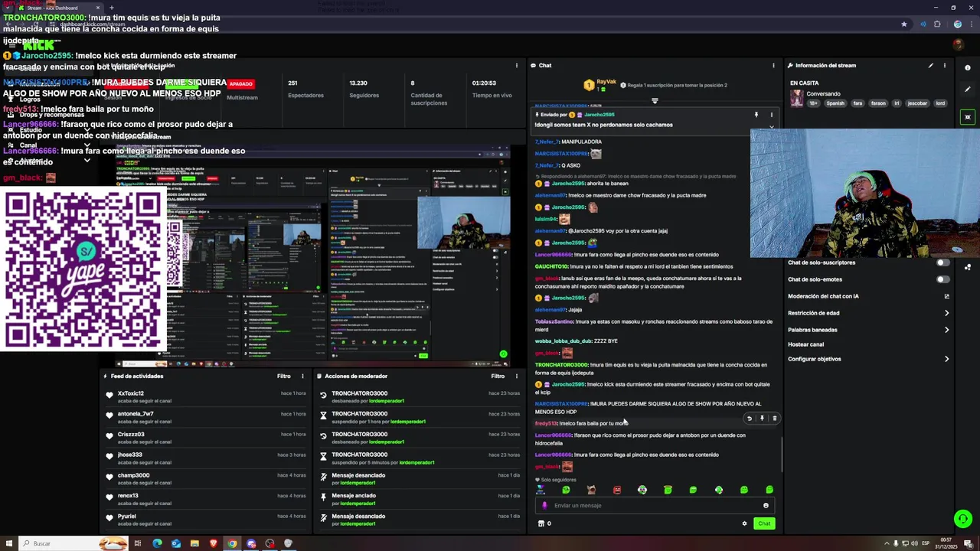
Task: Click the RayVak top gifter name
Action: coord(606,82)
